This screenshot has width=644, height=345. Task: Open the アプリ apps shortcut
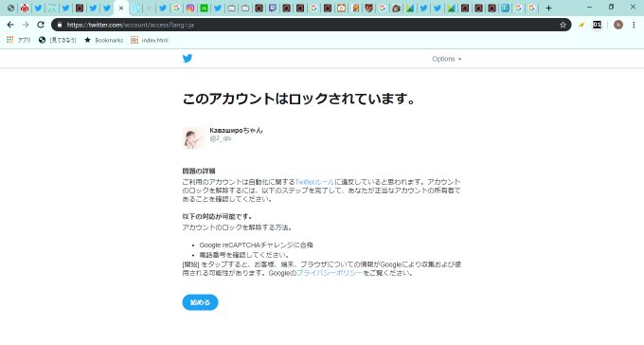coord(19,40)
